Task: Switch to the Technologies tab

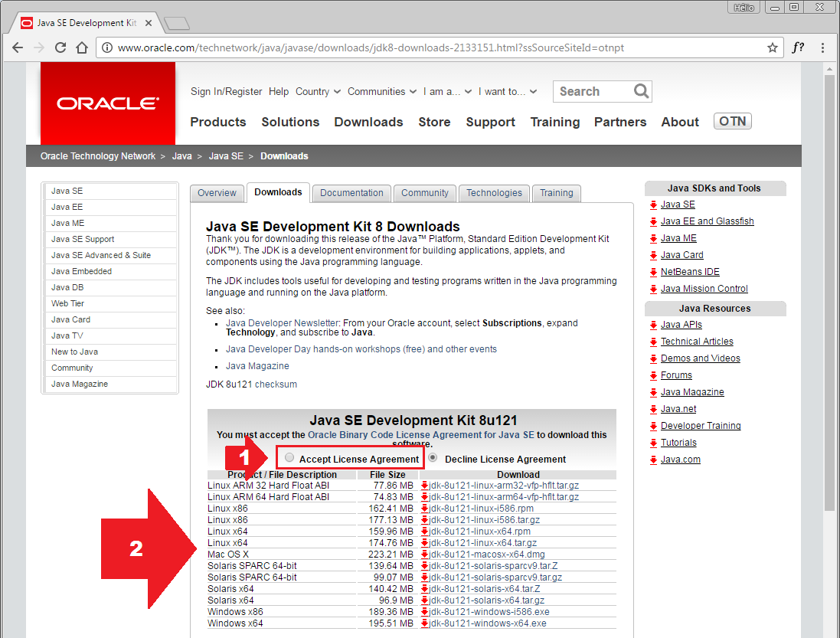Action: click(x=494, y=193)
